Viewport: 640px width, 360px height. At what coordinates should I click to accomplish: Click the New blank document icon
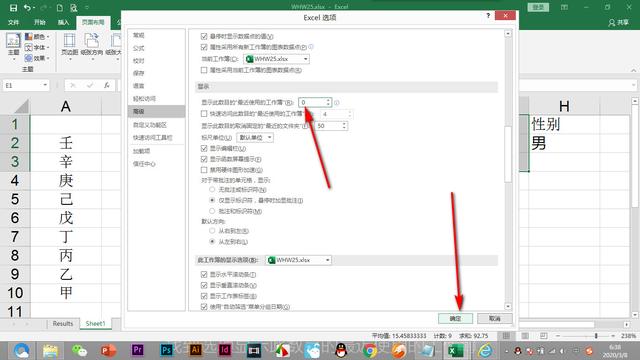pos(60,8)
